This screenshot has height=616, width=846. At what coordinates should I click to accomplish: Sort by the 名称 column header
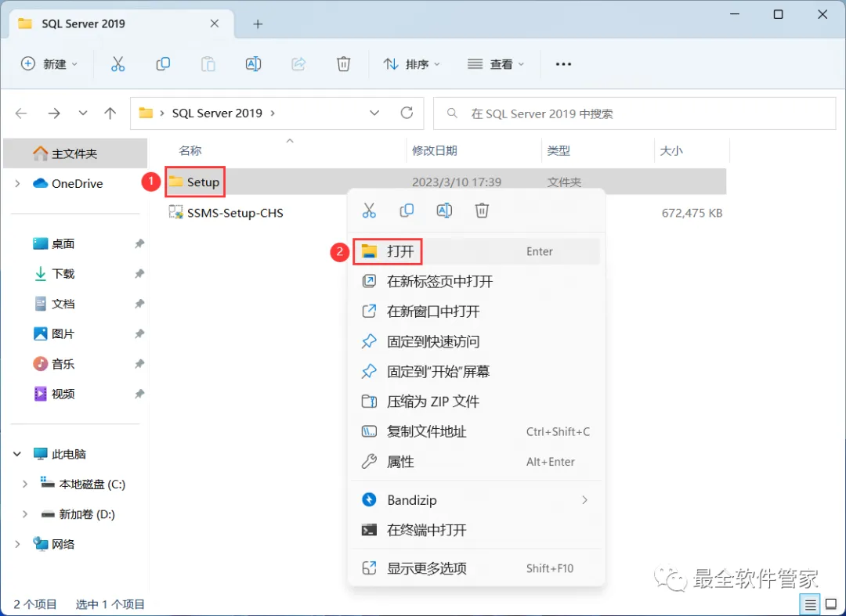tap(190, 151)
